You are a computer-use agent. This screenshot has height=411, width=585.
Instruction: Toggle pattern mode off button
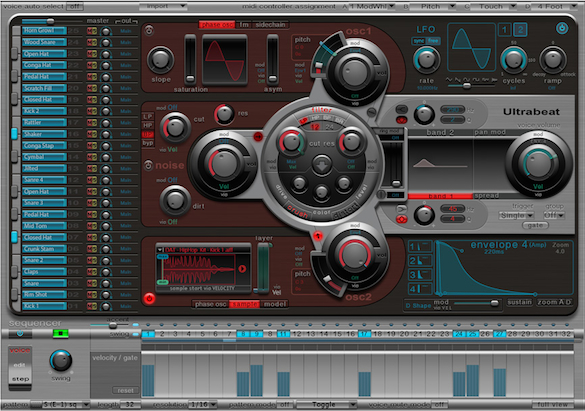(285, 404)
